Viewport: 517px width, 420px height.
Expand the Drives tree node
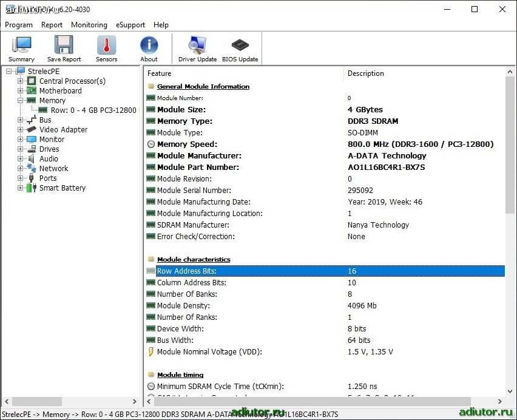click(x=21, y=149)
